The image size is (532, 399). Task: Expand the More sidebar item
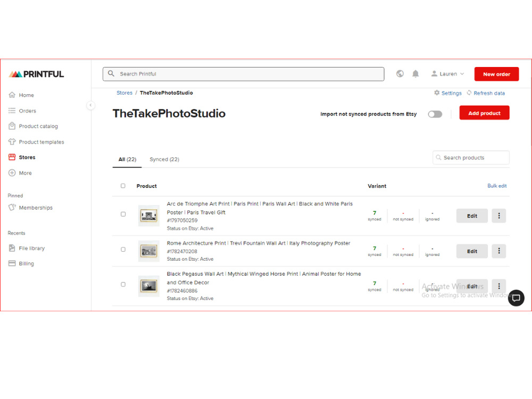[x=20, y=173]
